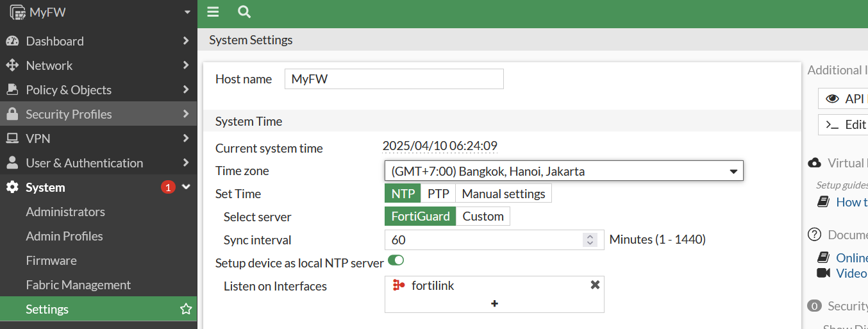Click the Policy & Objects document icon
The height and width of the screenshot is (329, 868).
[12, 90]
